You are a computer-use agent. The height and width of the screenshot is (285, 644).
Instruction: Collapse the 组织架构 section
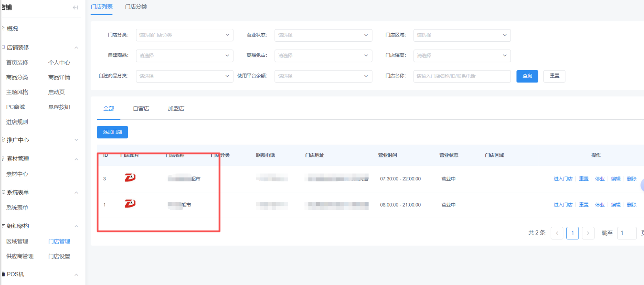pos(76,226)
